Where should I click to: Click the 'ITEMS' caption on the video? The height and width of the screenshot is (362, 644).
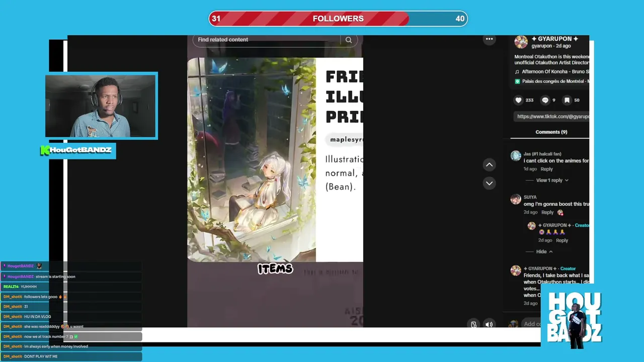275,269
